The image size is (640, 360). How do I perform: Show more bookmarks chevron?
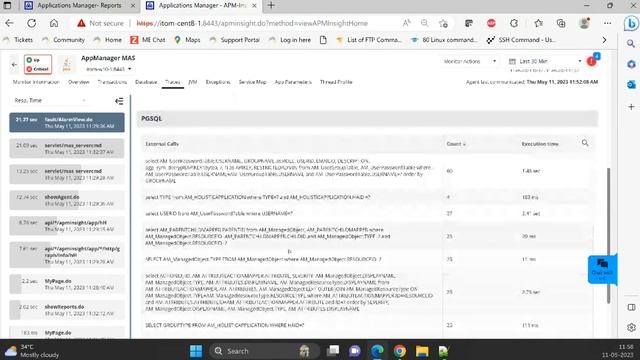coord(604,40)
